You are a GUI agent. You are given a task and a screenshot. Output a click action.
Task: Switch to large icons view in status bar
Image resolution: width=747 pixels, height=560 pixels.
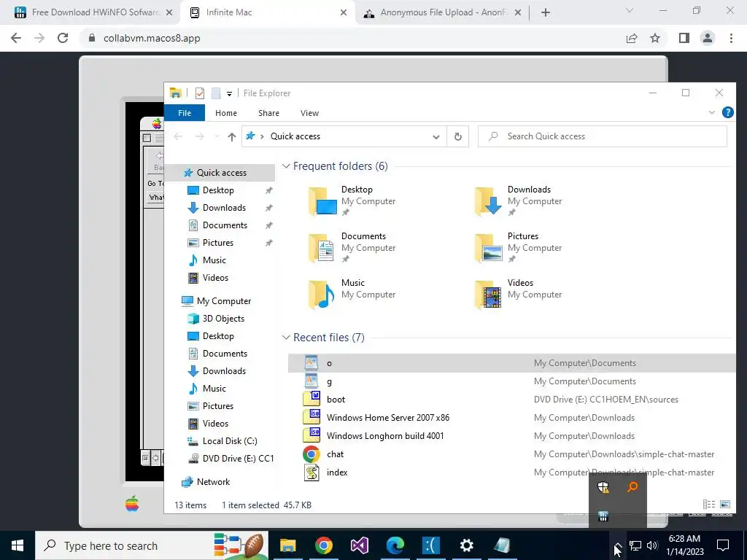tap(725, 505)
